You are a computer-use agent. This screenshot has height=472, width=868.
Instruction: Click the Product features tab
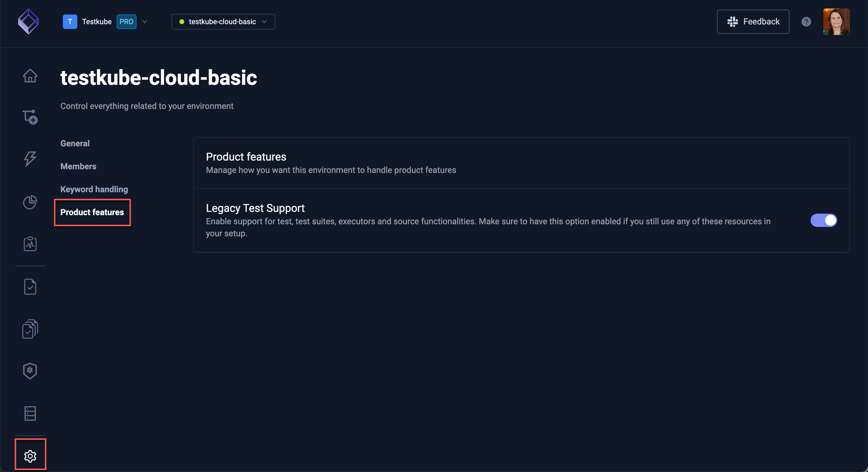92,212
